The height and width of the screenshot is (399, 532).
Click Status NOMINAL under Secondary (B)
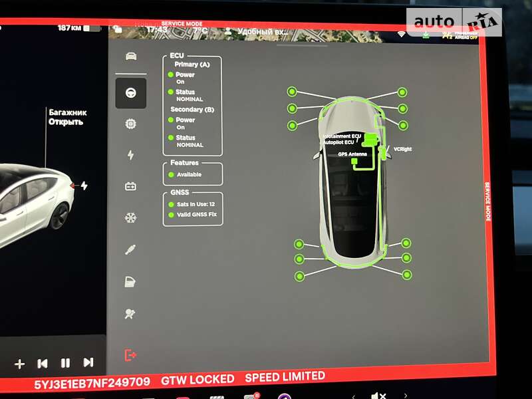pyautogui.click(x=186, y=141)
